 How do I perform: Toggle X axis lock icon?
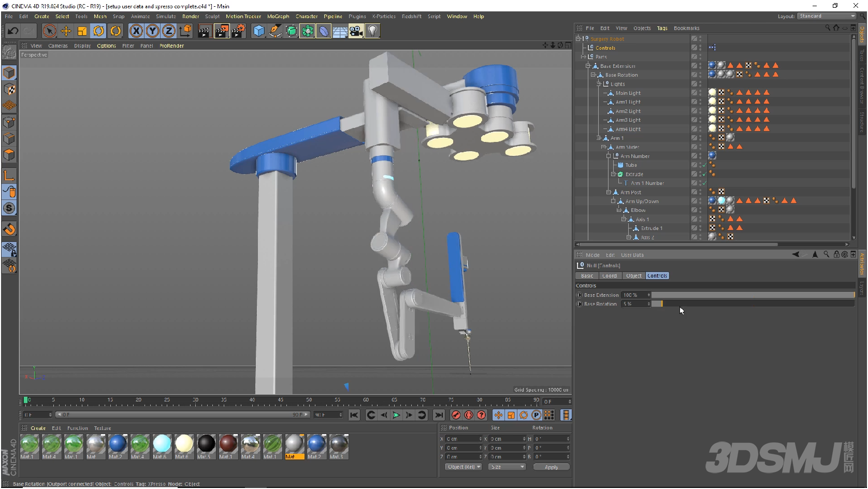pos(136,31)
